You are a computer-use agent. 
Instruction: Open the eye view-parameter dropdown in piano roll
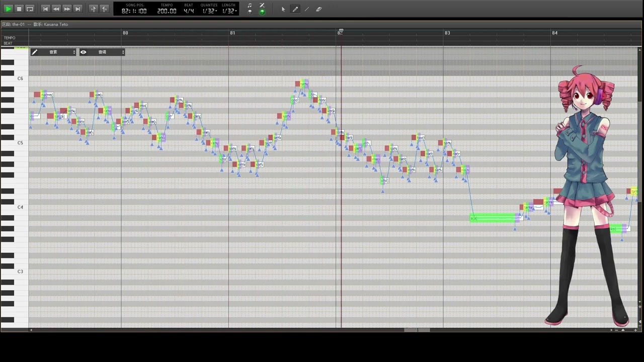pos(102,52)
